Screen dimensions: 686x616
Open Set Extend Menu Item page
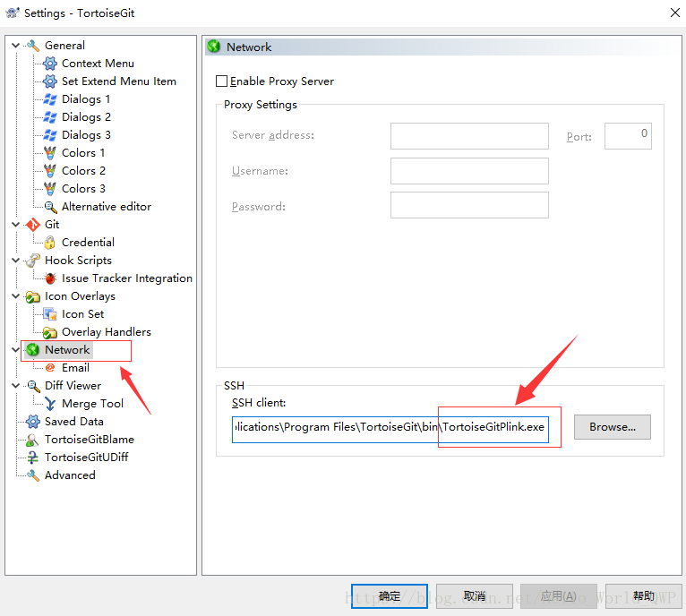tap(119, 81)
